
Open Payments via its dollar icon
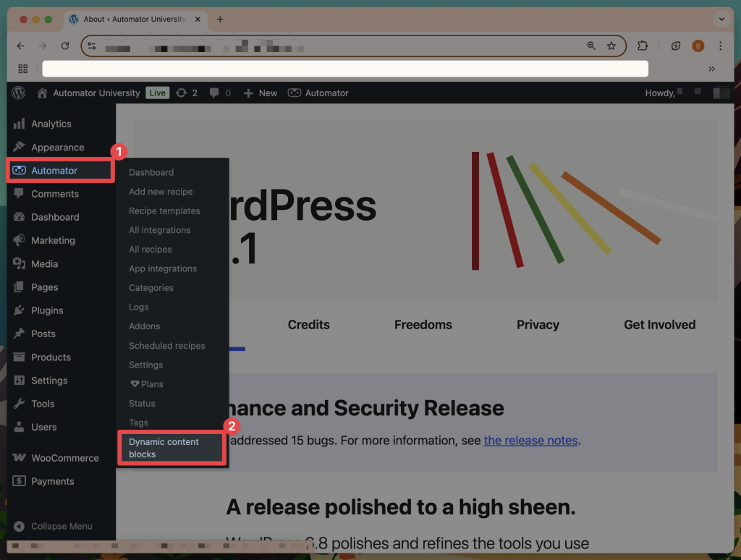[x=20, y=480]
